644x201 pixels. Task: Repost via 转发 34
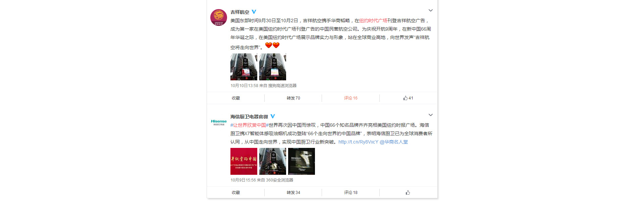point(293,193)
